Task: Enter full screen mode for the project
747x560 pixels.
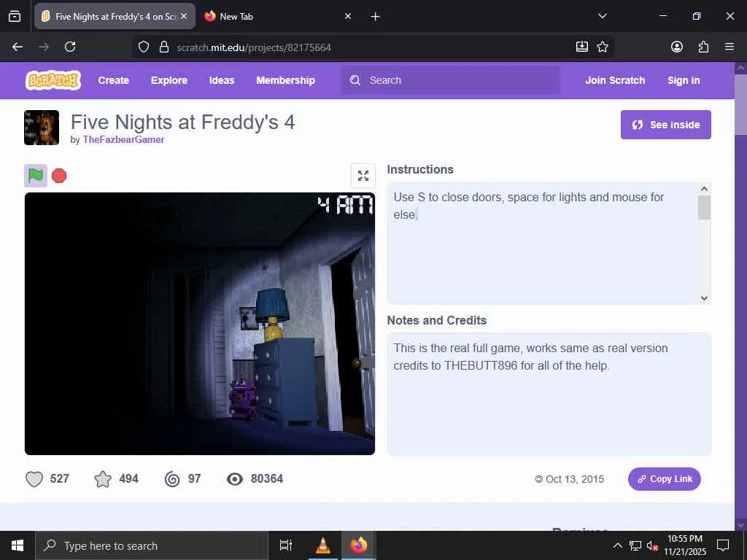Action: point(363,176)
